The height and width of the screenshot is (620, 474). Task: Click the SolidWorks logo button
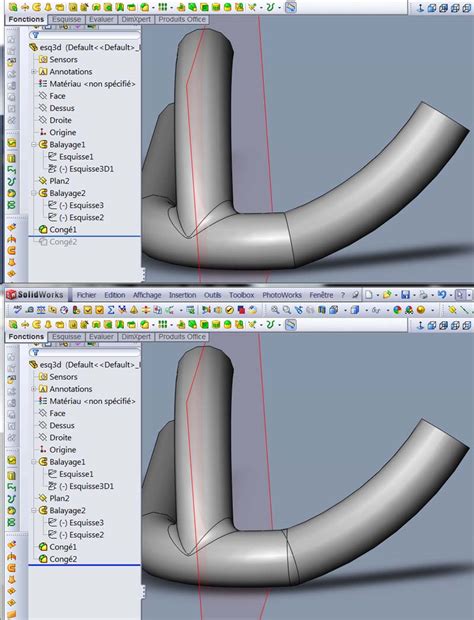click(x=34, y=295)
